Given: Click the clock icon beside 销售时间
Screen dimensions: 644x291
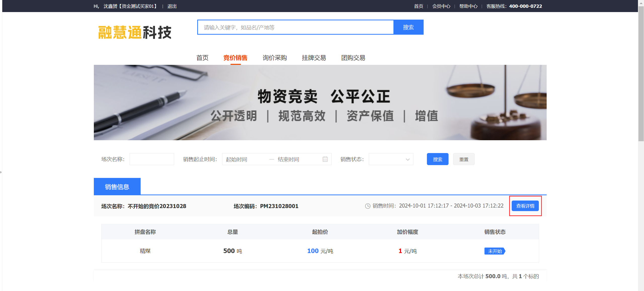Looking at the screenshot, I should (368, 206).
